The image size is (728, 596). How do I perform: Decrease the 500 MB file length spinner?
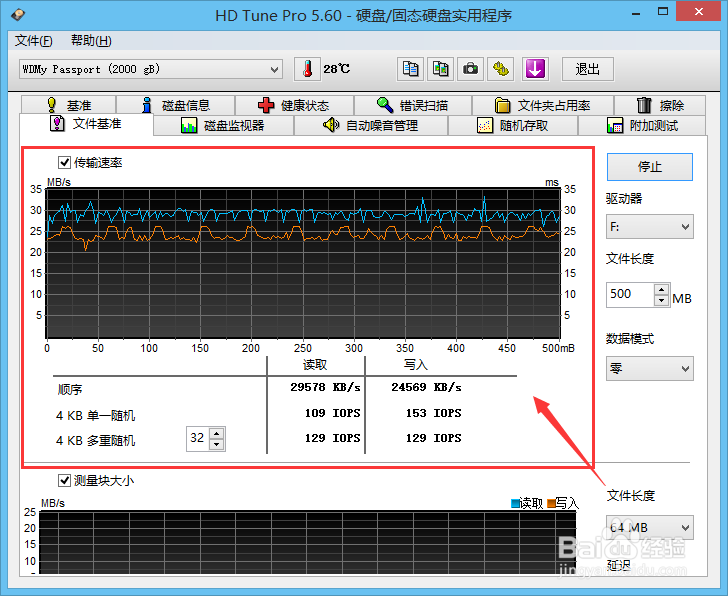(x=662, y=300)
